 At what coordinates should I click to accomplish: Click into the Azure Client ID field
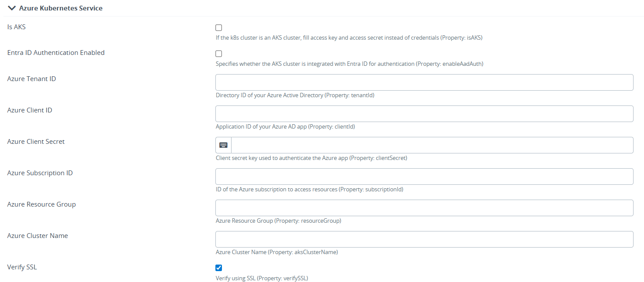[424, 114]
